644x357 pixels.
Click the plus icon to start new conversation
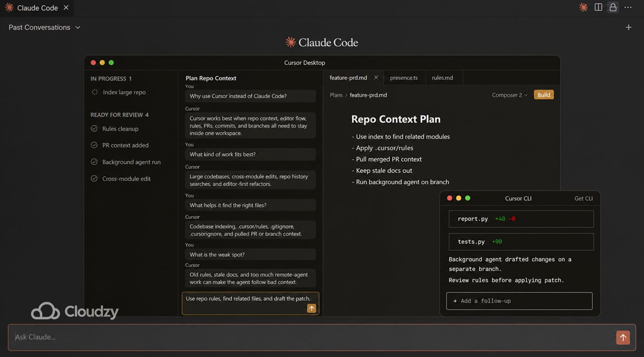tap(629, 27)
